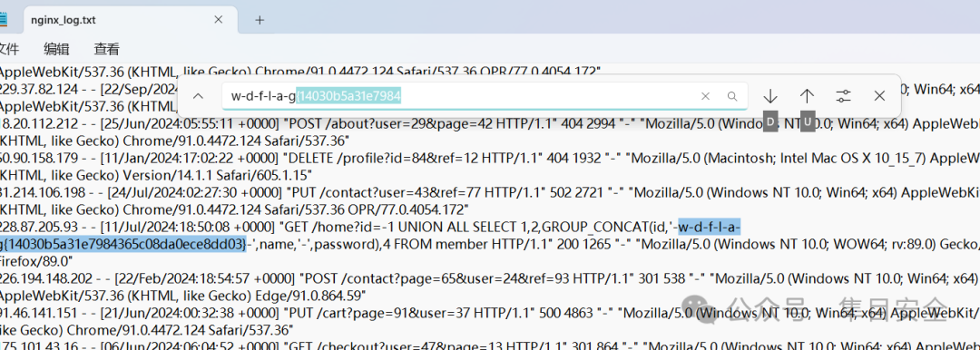Open find options sliders icon
Screen dimensions: 980x350
tap(843, 96)
